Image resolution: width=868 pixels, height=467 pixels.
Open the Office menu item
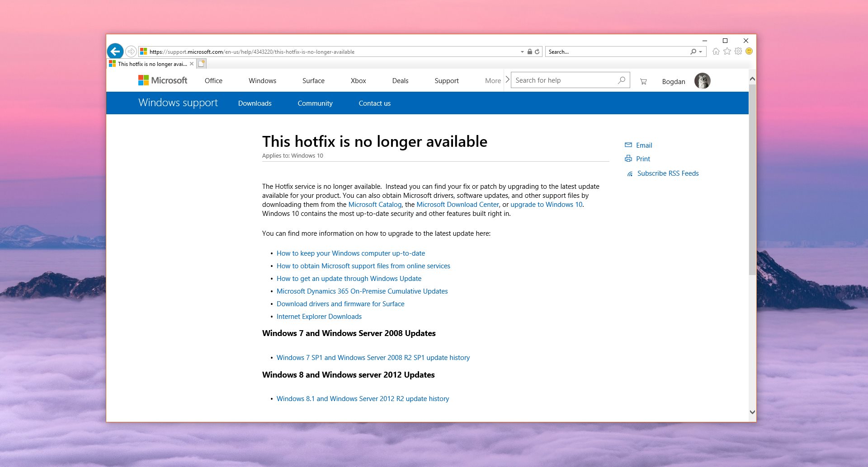pos(213,81)
